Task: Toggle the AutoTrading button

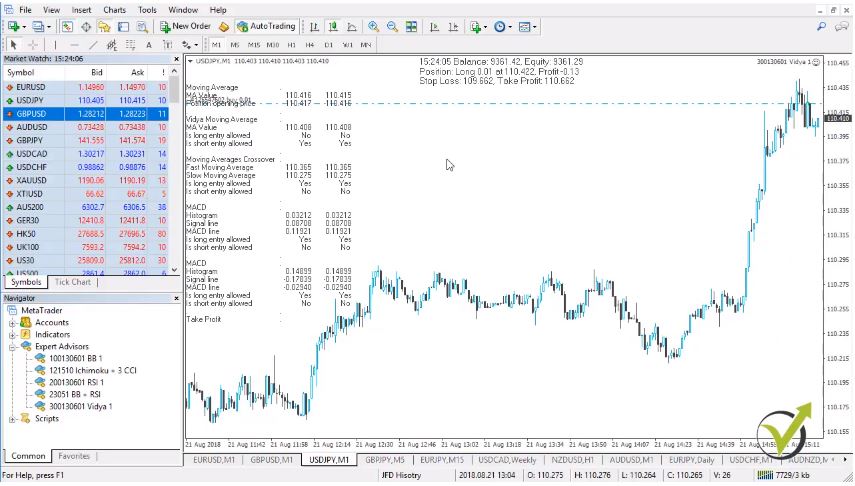Action: 266,26
